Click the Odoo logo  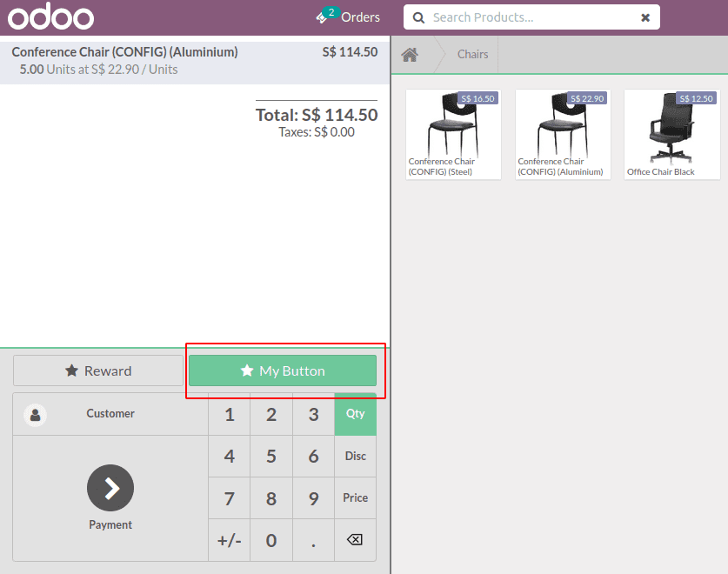click(50, 17)
